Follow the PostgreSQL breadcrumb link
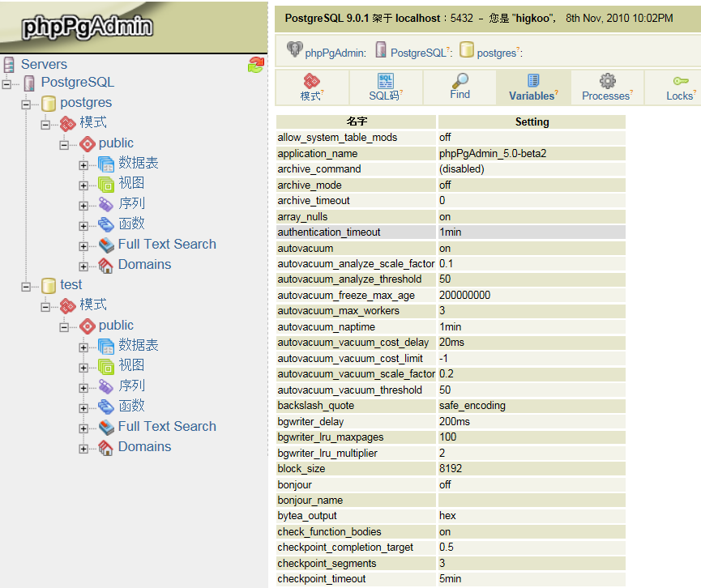The image size is (701, 588). (418, 53)
